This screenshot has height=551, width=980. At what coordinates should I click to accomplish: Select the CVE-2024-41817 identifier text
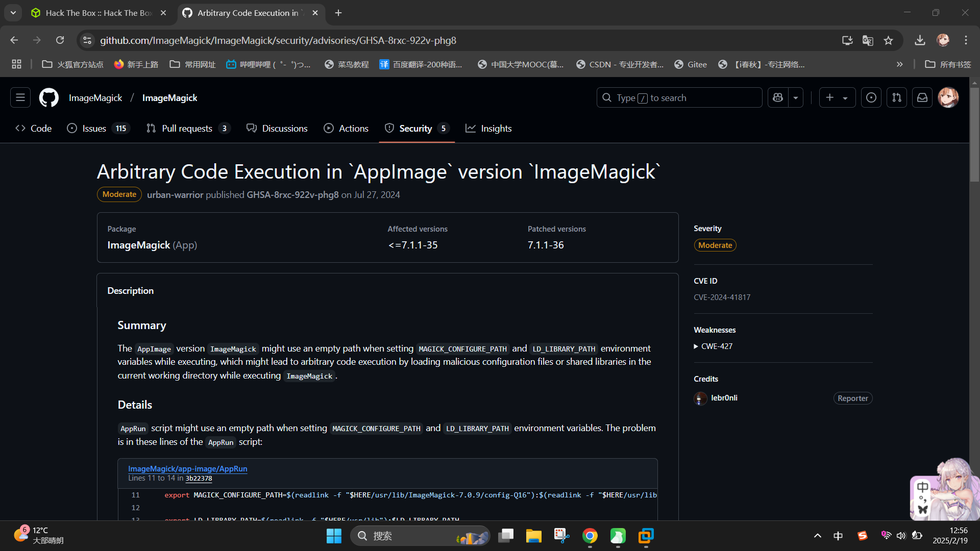pos(722,297)
